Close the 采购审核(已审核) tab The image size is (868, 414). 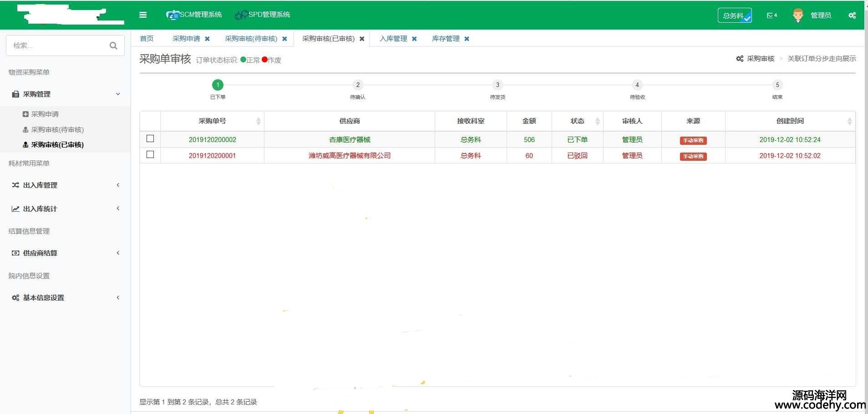(x=362, y=39)
